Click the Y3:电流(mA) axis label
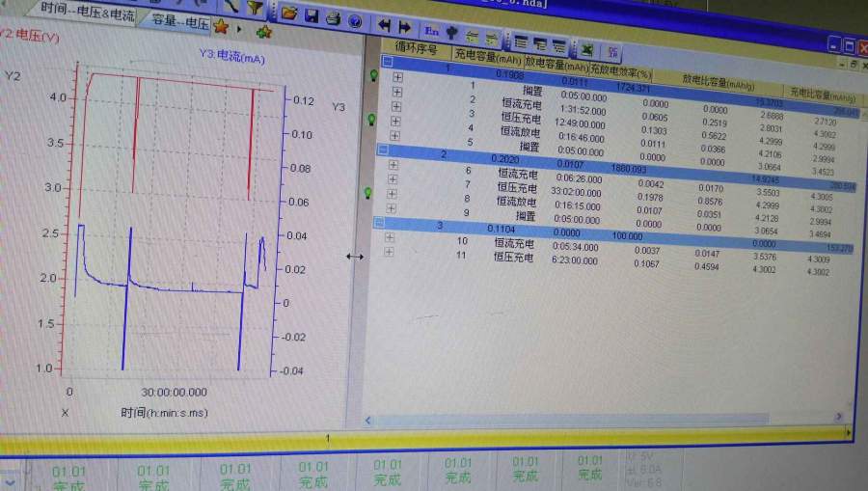868x491 pixels. pos(231,56)
